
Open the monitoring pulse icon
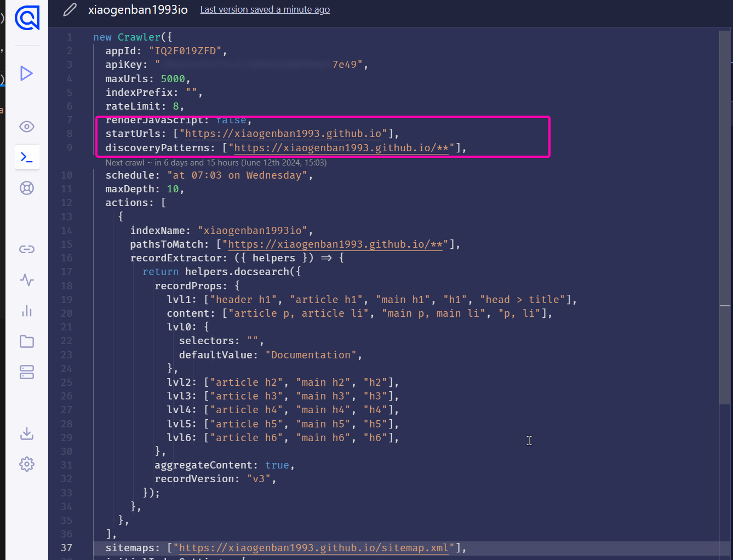click(27, 280)
